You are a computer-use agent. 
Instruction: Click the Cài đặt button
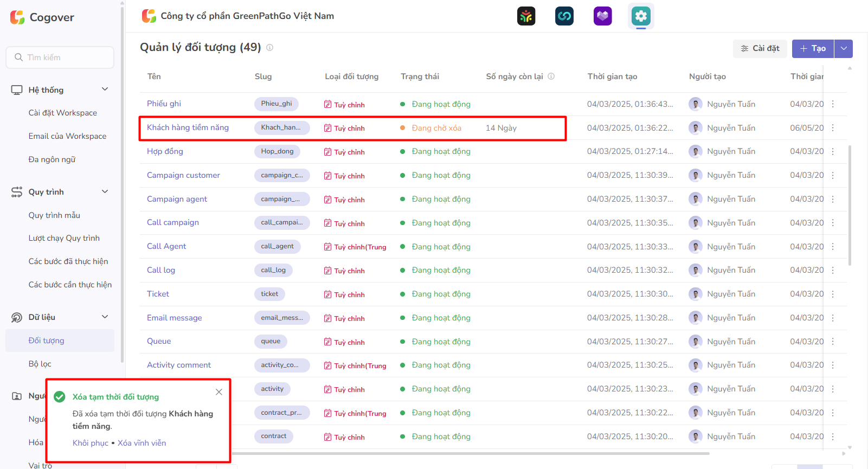760,48
